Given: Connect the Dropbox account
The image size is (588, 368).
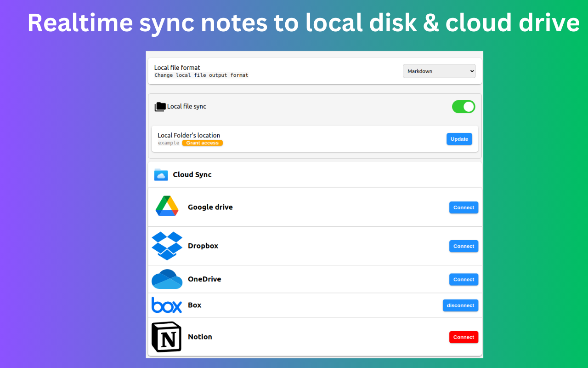Looking at the screenshot, I should tap(464, 246).
